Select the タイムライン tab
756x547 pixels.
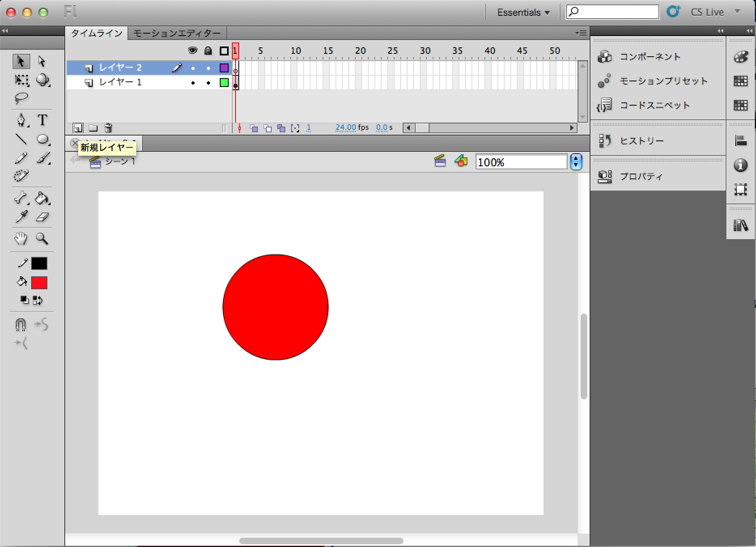[x=97, y=33]
